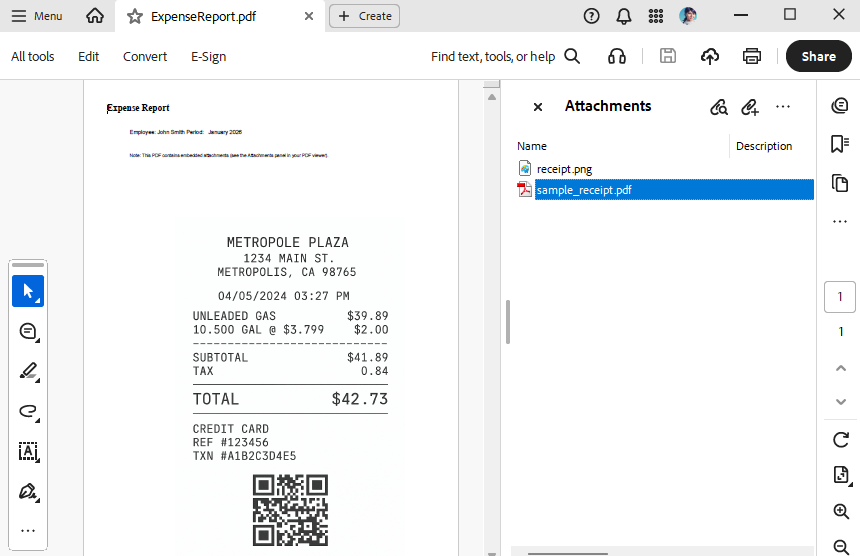Click the QR code on the receipt
The image size is (860, 556).
(x=290, y=510)
